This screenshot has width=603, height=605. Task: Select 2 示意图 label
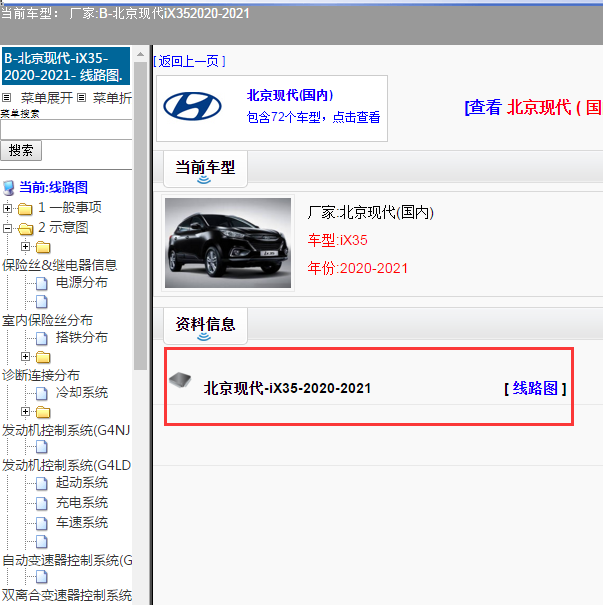tap(63, 228)
